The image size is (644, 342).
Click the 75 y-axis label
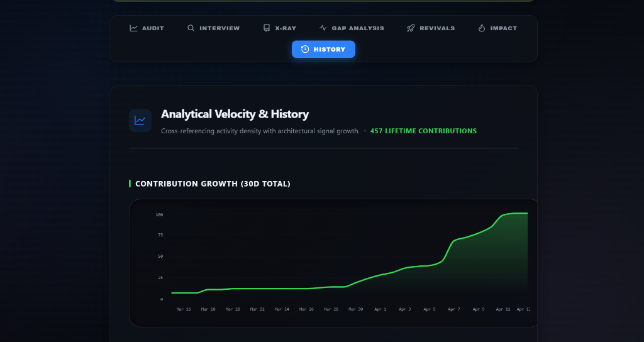pos(160,235)
